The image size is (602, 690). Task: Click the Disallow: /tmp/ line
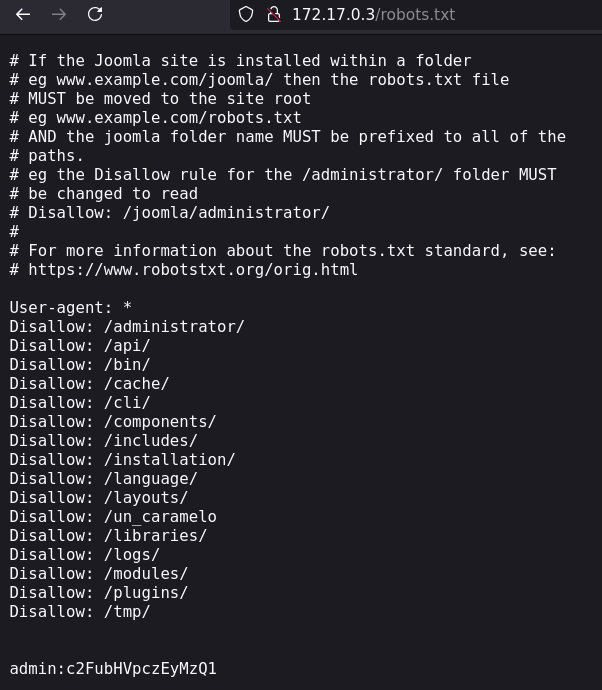click(80, 612)
